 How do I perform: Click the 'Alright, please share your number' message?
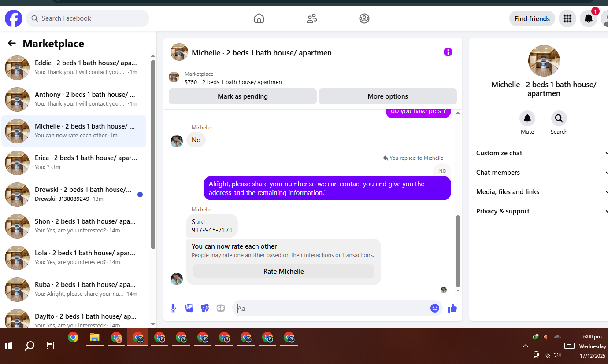327,188
